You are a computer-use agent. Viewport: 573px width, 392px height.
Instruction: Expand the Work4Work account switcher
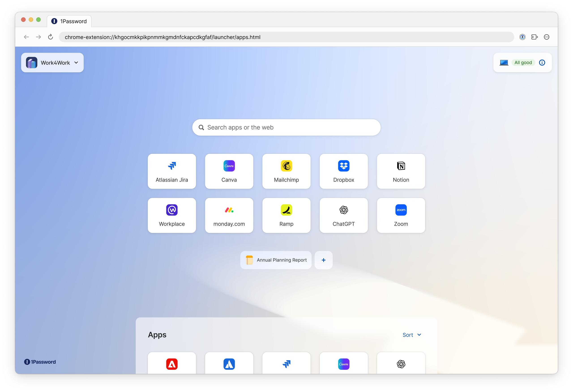52,62
